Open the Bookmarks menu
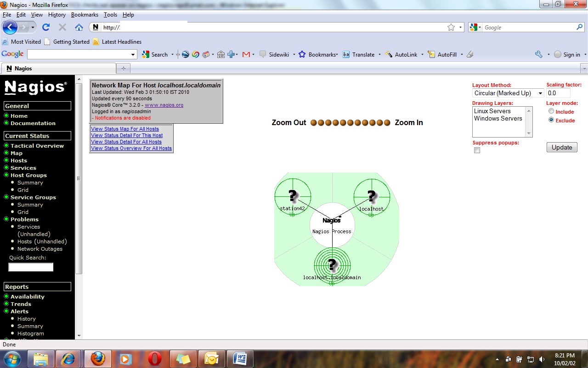This screenshot has height=368, width=588. [85, 15]
